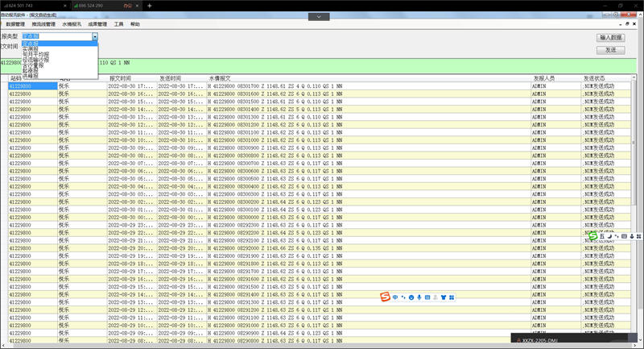Screen dimensions: 644x349
Task: Expand the top-center chevron toolbar handle
Action: [x=319, y=16]
